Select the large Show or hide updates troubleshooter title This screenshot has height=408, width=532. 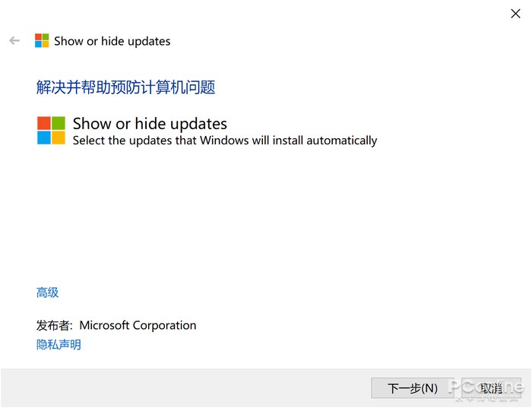click(150, 123)
